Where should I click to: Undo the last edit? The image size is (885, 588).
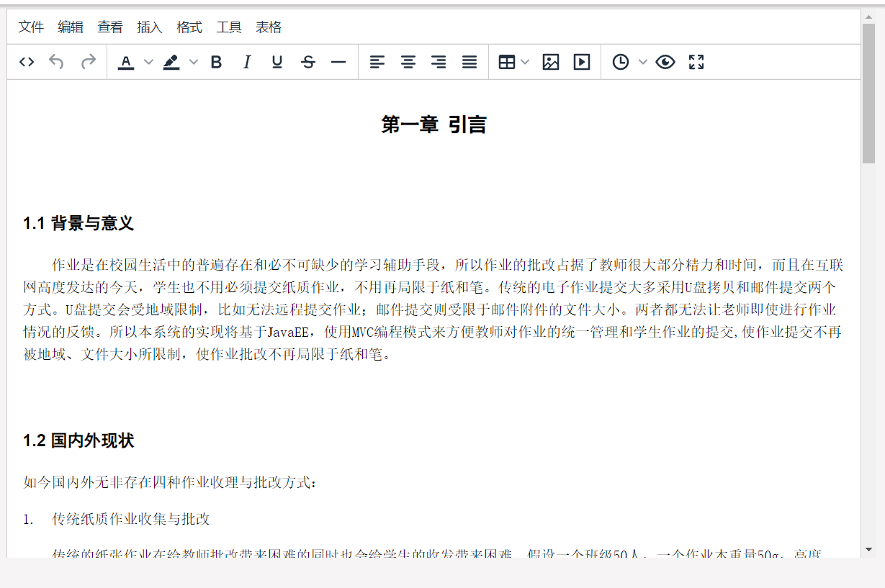click(x=57, y=62)
